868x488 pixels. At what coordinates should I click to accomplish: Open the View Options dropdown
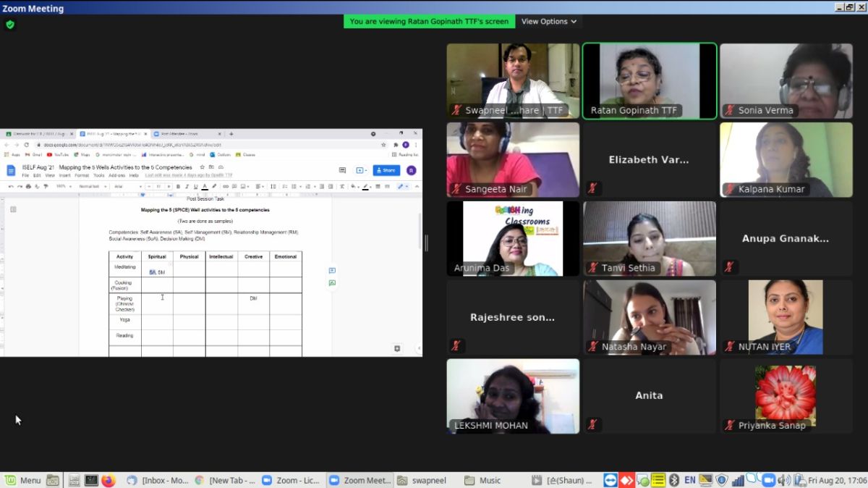549,22
